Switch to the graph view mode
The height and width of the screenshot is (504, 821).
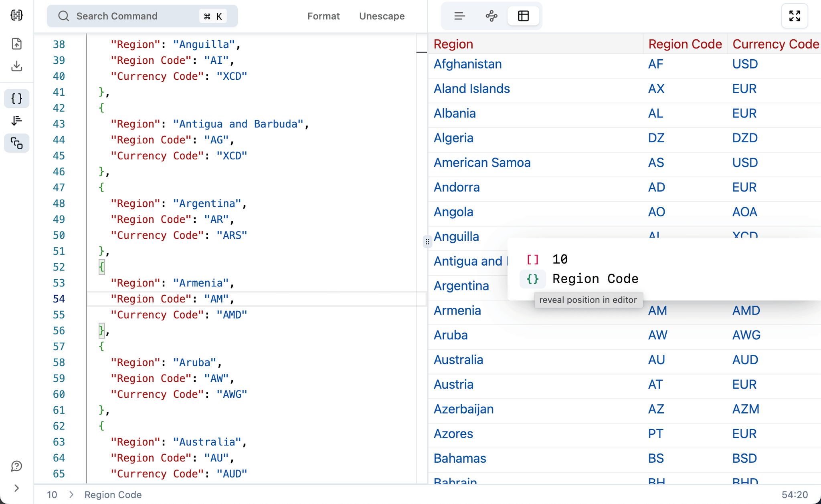coord(491,16)
